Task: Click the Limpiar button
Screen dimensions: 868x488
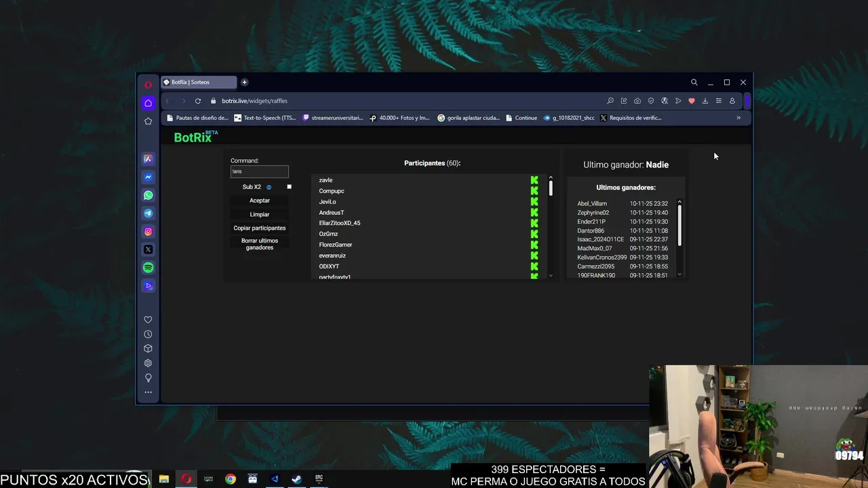Action: 260,214
